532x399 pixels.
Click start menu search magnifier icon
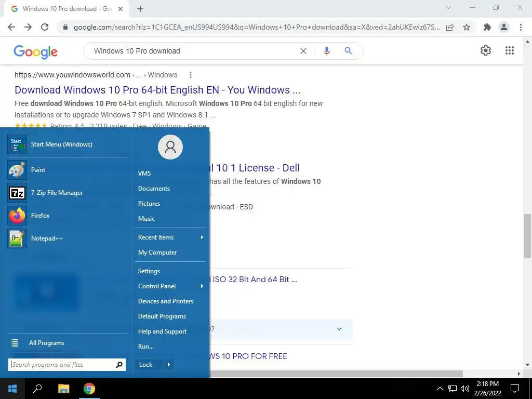119,365
